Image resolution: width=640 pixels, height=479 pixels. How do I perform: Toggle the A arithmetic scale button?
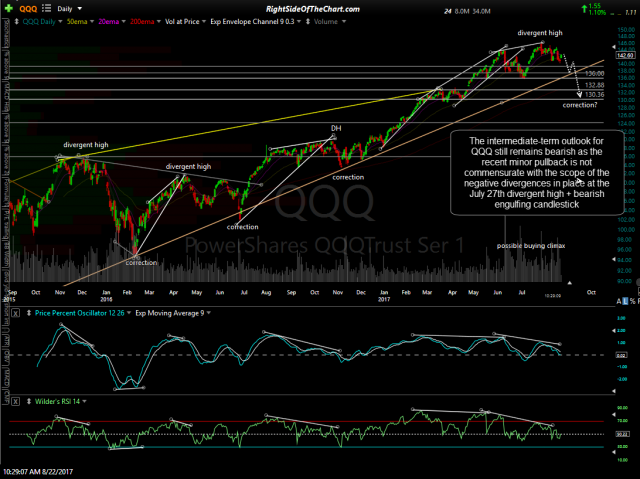(619, 302)
